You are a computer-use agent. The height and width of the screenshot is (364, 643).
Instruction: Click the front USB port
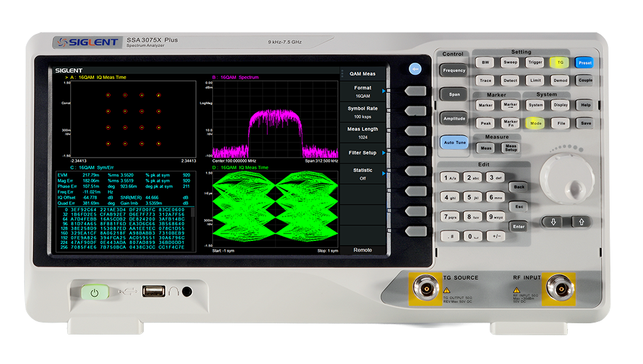point(154,291)
